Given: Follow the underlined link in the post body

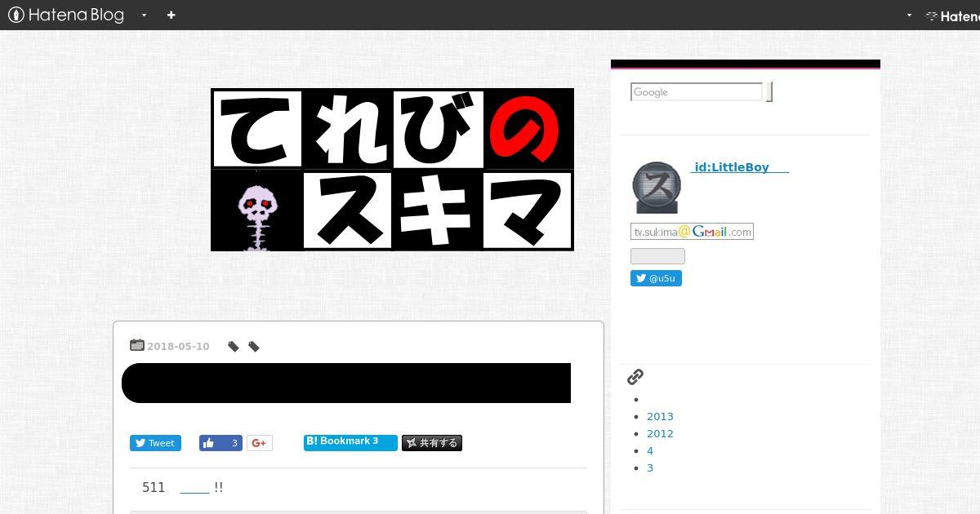Looking at the screenshot, I should point(194,488).
